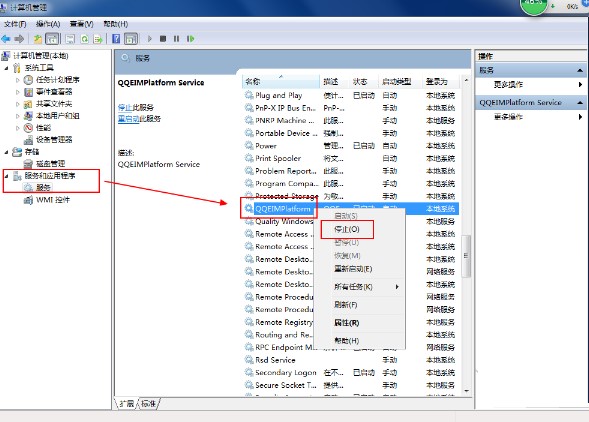Collapse the 系统工具 tree node
This screenshot has height=422, width=589.
click(6, 68)
